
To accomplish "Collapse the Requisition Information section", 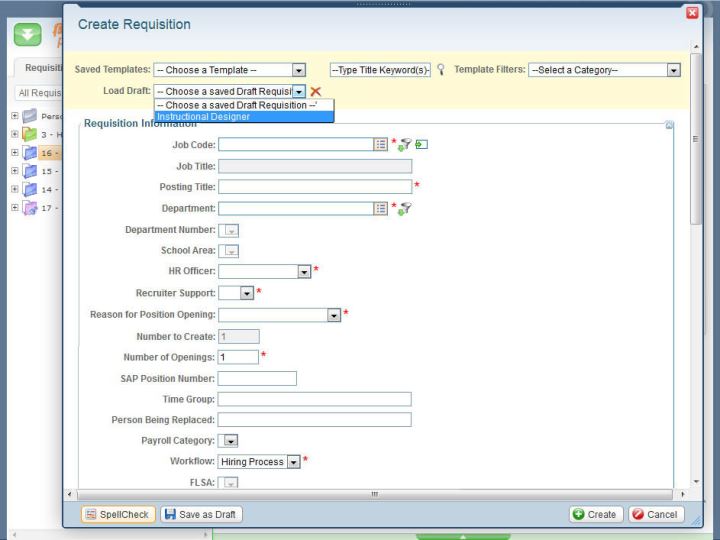I will [x=669, y=125].
